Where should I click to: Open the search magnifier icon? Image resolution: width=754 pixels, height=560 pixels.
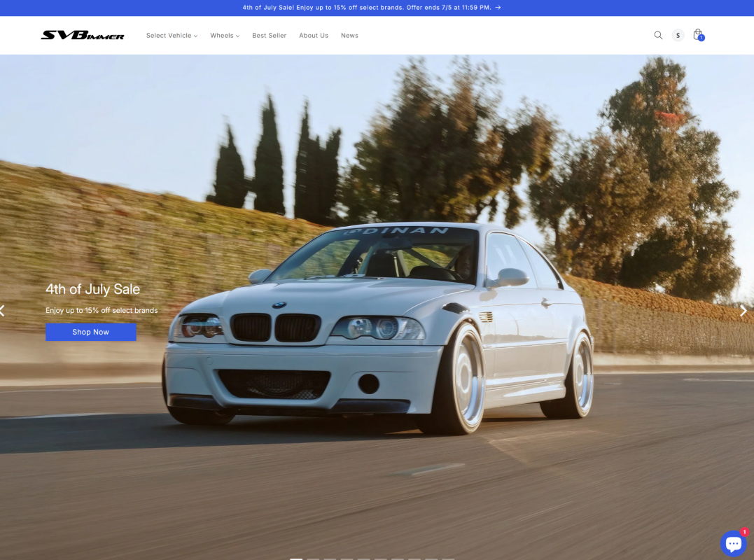click(x=658, y=35)
